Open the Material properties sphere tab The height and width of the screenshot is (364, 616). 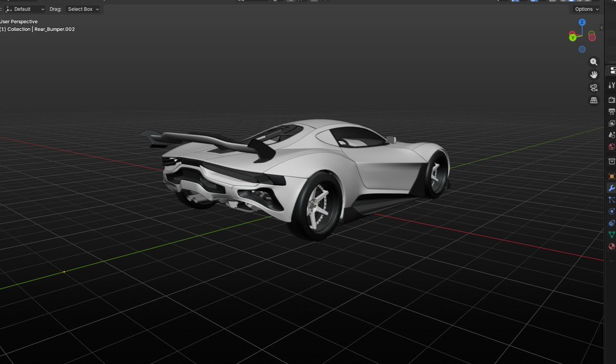click(x=611, y=246)
